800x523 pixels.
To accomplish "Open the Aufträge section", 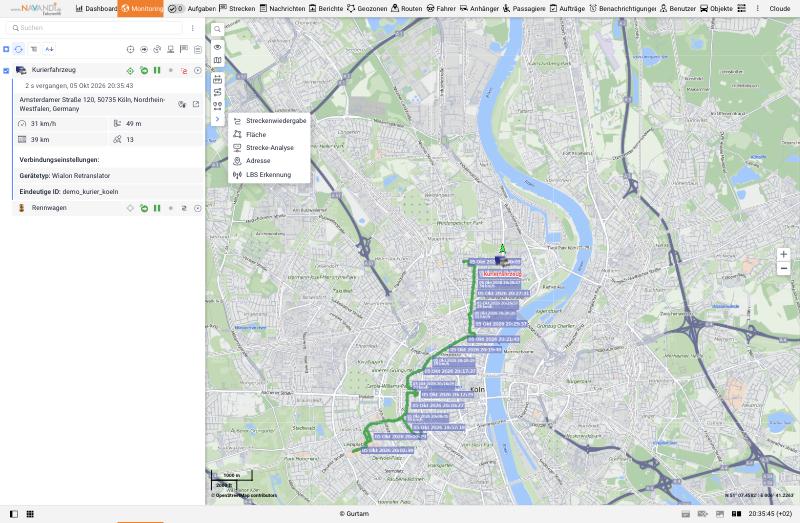I will point(567,9).
